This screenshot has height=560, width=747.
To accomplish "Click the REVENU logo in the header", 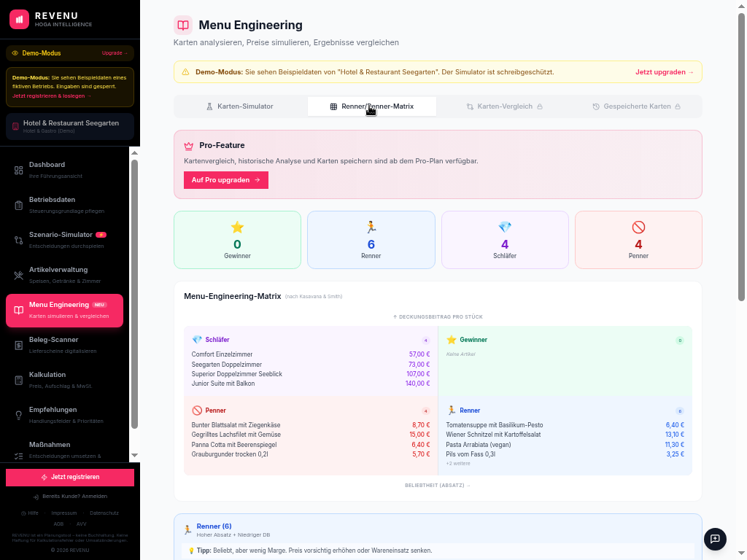I will 44,20.
